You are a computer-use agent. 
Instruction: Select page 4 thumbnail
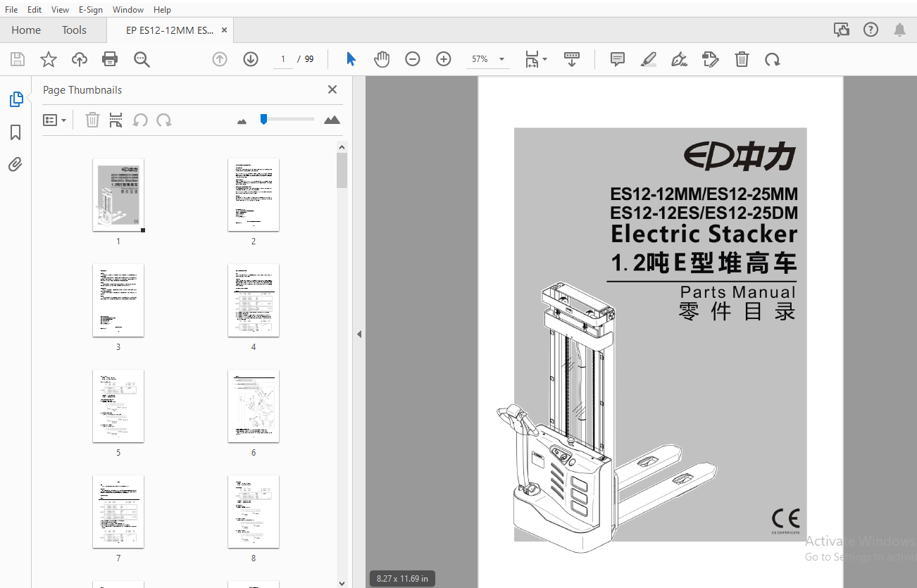pyautogui.click(x=254, y=301)
